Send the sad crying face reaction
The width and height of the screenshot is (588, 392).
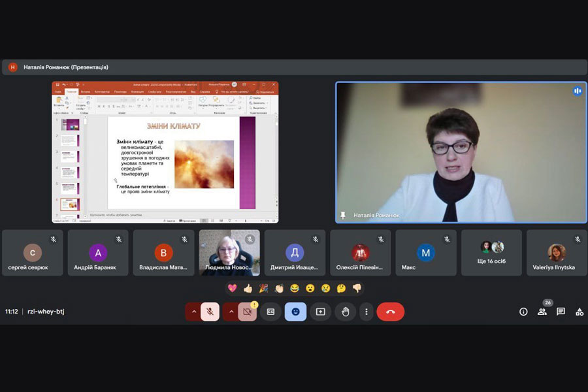(326, 288)
